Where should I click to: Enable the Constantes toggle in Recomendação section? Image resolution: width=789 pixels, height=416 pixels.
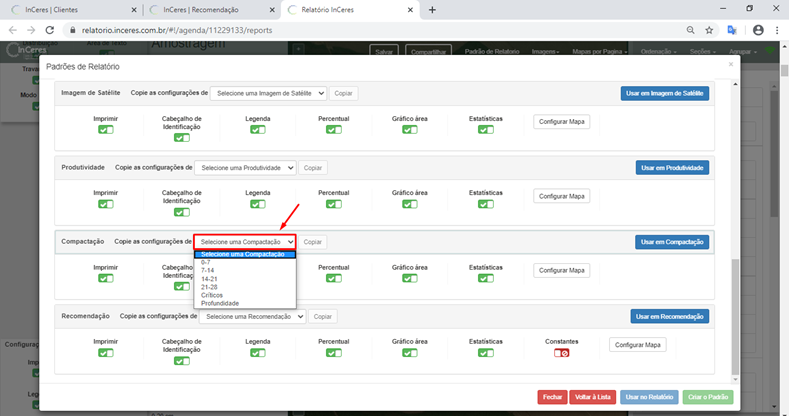tap(562, 353)
